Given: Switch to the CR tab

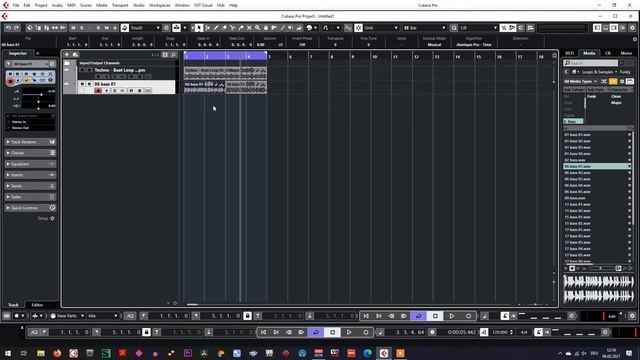Looking at the screenshot, I should (x=608, y=53).
